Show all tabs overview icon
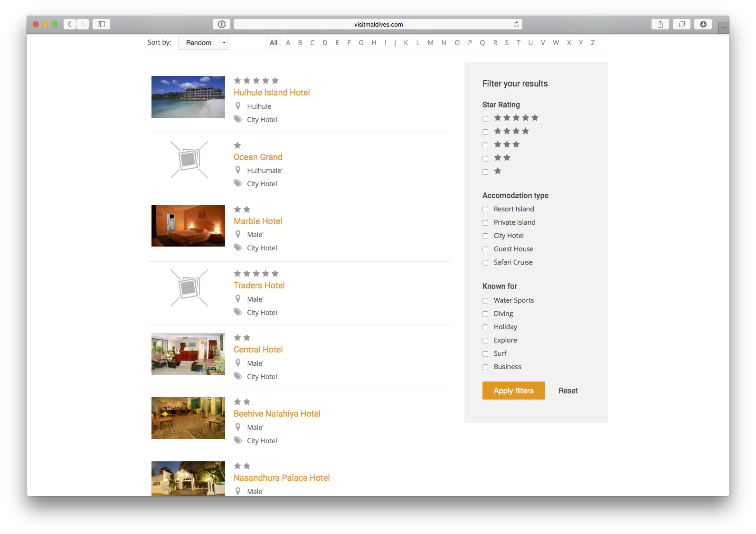The width and height of the screenshot is (756, 534). [681, 24]
